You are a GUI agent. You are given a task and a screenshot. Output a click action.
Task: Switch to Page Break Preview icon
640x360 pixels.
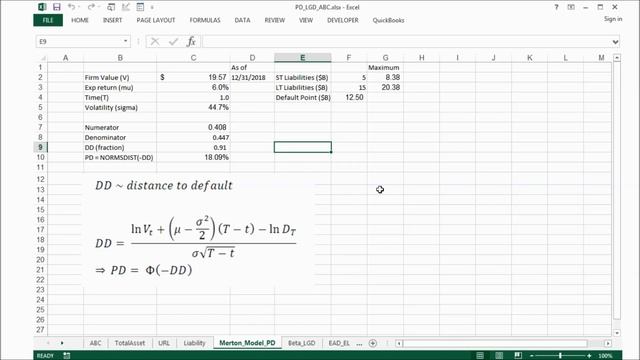(518, 356)
